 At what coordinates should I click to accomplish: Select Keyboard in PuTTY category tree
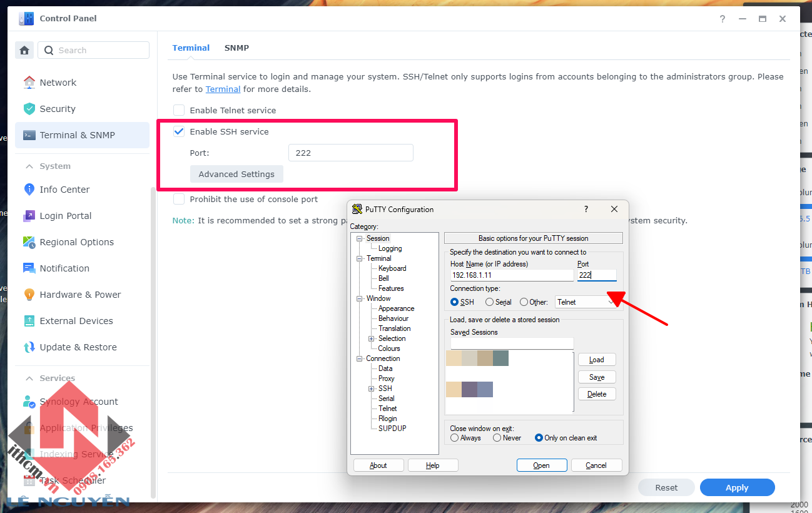(x=392, y=268)
